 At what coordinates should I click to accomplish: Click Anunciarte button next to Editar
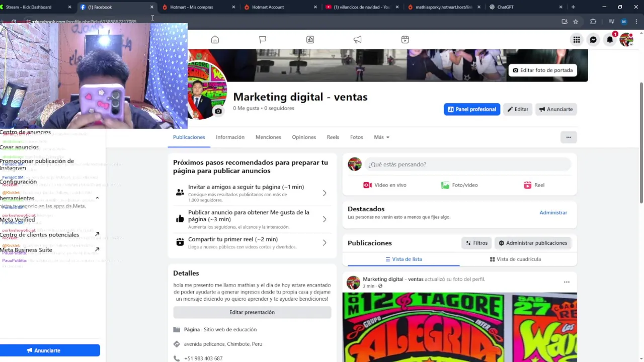(x=556, y=109)
